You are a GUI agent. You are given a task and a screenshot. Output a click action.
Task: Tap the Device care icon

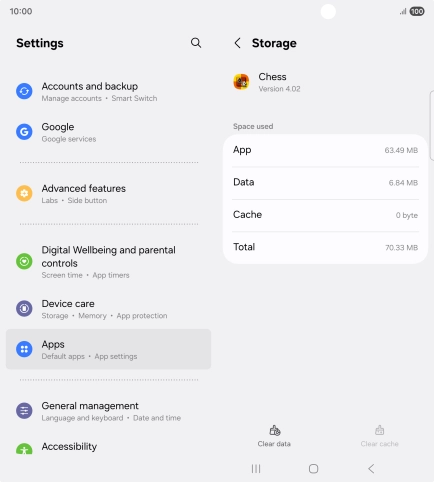(24, 309)
